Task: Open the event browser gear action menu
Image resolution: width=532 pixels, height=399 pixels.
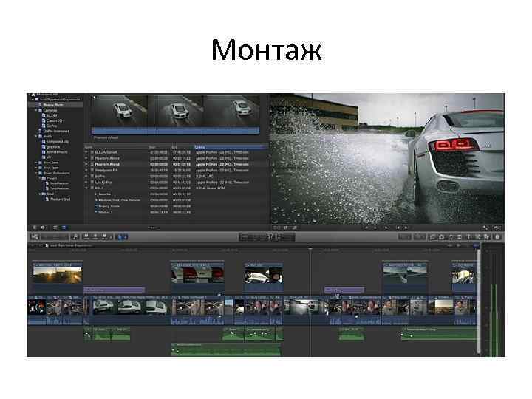Action: [x=44, y=228]
